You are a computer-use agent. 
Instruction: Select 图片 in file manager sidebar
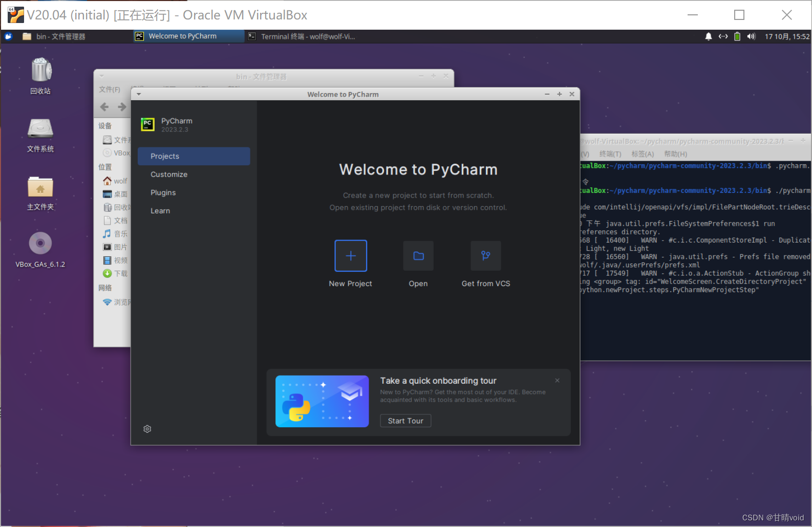tap(115, 247)
